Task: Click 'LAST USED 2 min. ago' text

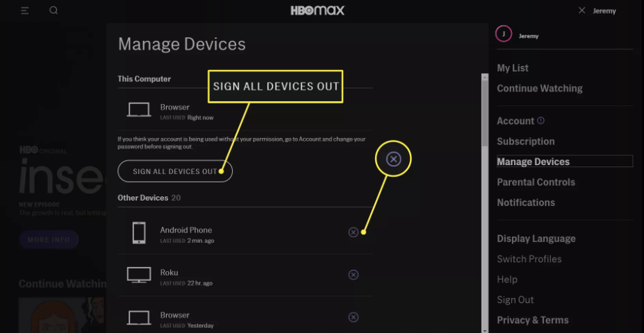Action: (187, 241)
